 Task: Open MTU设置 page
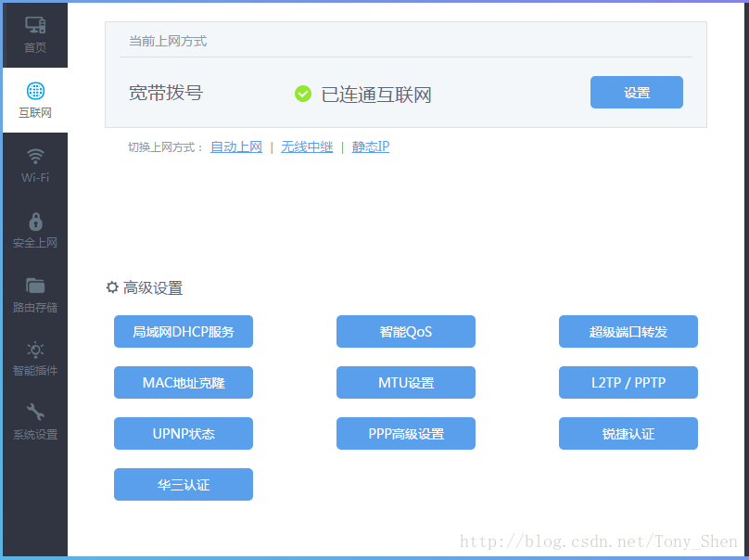tap(405, 382)
